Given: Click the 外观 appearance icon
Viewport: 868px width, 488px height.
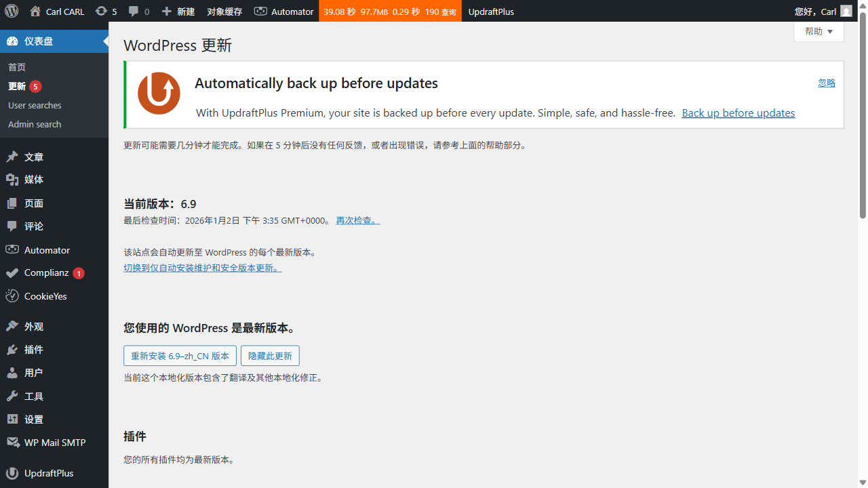Looking at the screenshot, I should point(12,326).
